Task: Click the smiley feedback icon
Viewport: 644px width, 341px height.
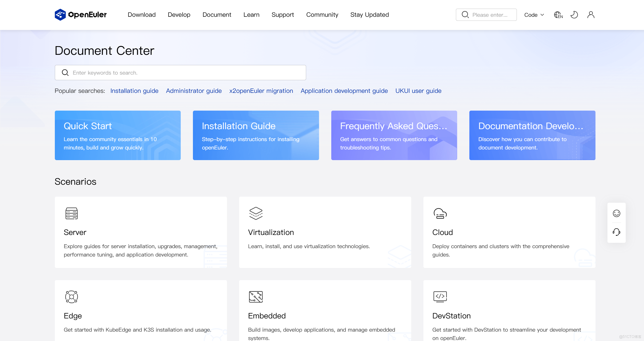Action: (616, 213)
